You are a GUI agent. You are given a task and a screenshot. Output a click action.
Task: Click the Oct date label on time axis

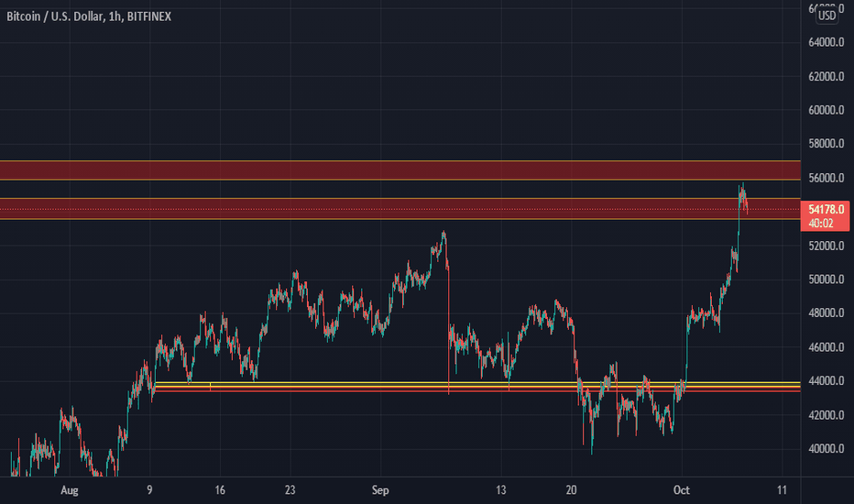point(682,490)
